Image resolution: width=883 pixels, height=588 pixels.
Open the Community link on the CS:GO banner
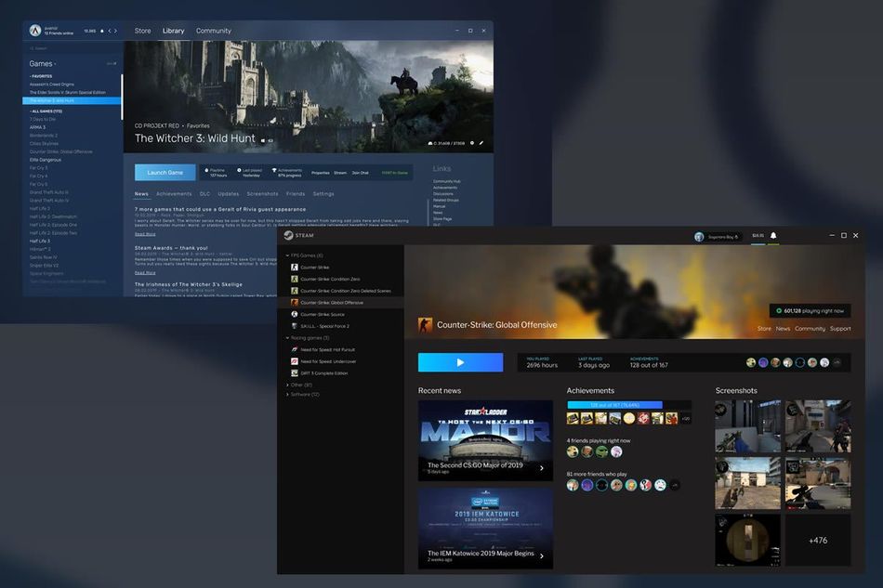(810, 329)
